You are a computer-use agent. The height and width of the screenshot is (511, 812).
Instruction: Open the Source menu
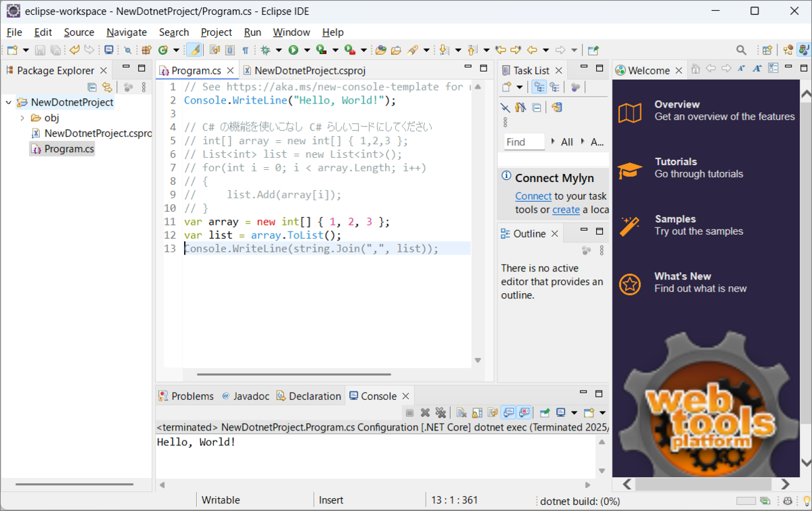[x=79, y=32]
